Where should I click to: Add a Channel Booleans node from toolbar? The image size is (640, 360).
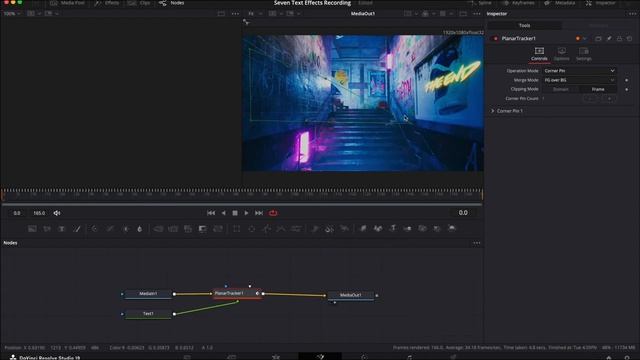pos(173,229)
